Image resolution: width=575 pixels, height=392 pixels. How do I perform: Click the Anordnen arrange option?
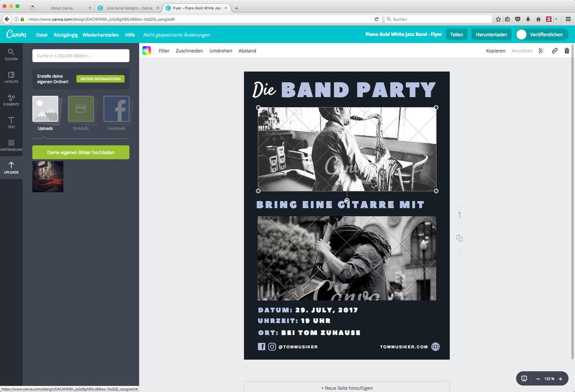pyautogui.click(x=522, y=50)
